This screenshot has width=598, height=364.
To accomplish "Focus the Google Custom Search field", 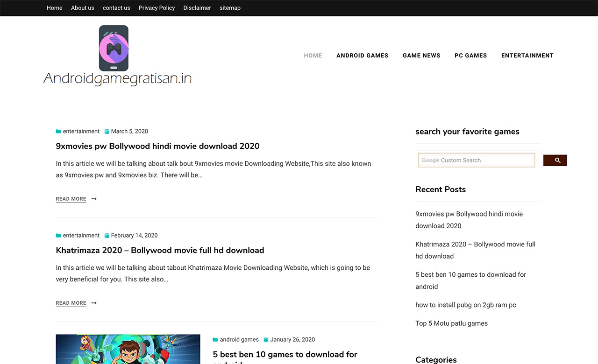I will point(477,160).
